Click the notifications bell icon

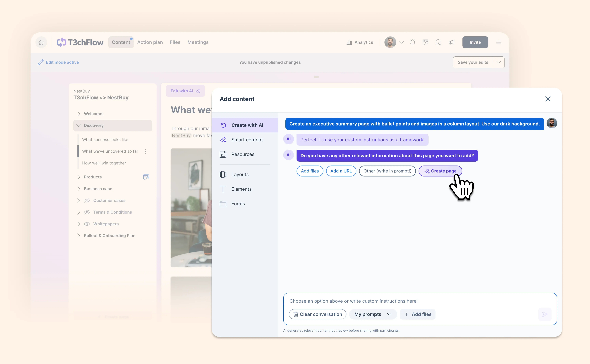[x=412, y=42]
